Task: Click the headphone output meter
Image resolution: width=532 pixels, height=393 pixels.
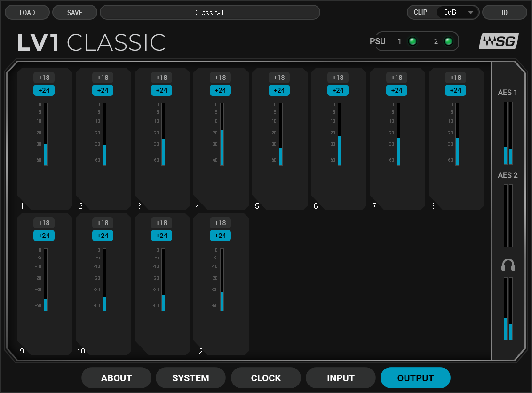Action: click(x=508, y=309)
